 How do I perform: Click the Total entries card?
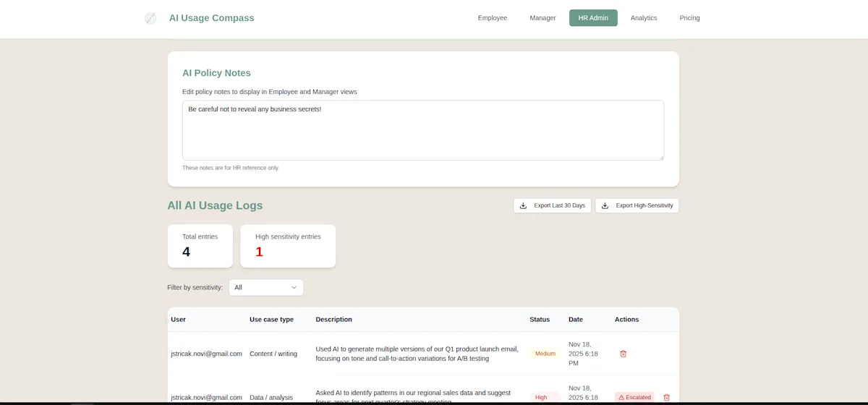(200, 246)
